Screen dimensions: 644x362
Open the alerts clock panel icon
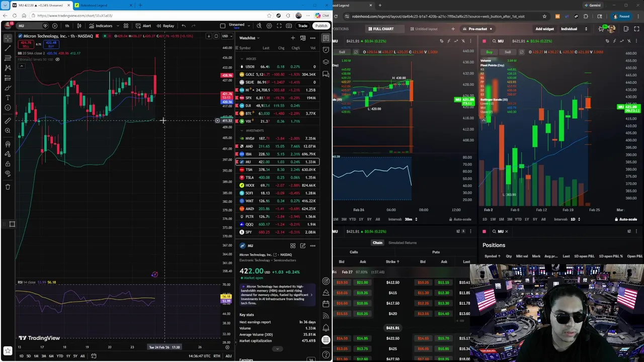pos(326,50)
